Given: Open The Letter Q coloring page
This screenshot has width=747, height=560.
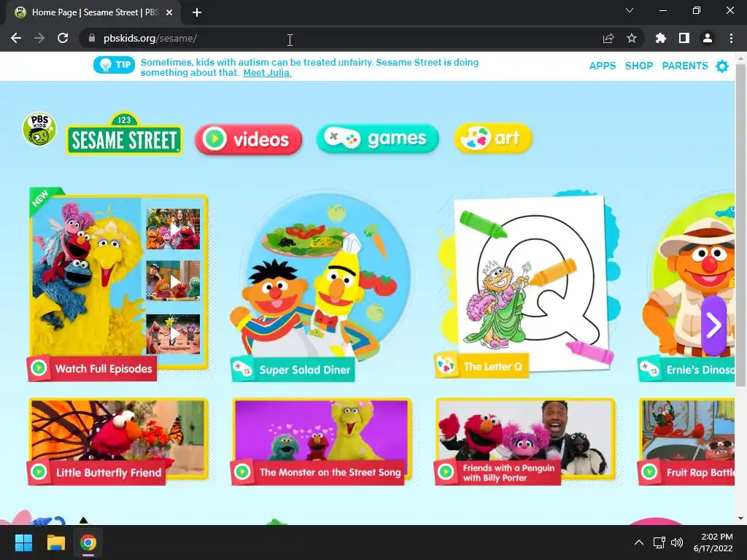Looking at the screenshot, I should (528, 284).
